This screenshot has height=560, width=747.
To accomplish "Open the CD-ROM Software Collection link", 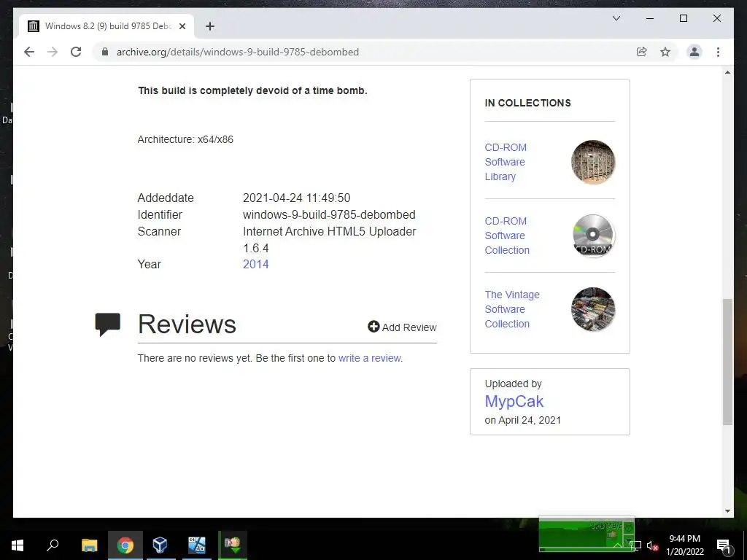I will point(507,236).
